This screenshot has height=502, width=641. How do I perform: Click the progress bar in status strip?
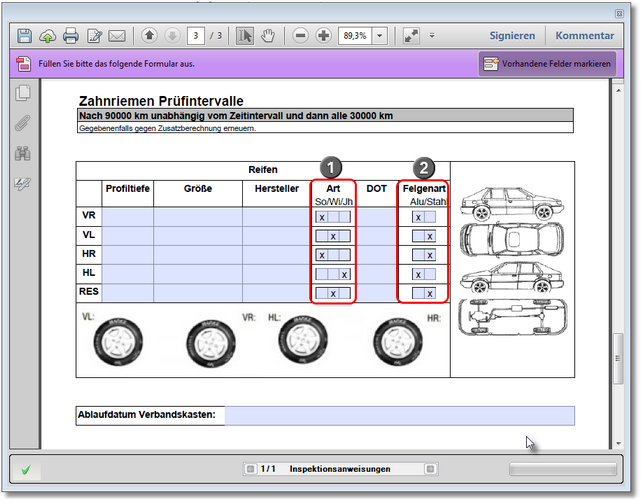[x=563, y=469]
